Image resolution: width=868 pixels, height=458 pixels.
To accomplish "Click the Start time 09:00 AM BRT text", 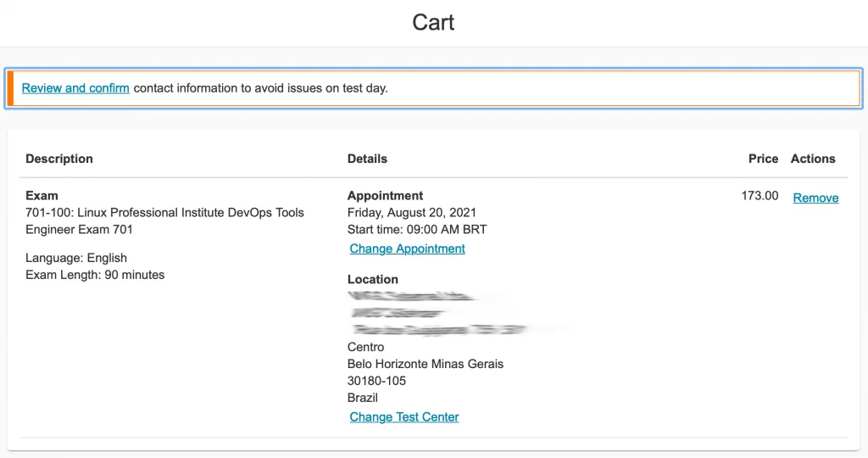I will point(417,230).
